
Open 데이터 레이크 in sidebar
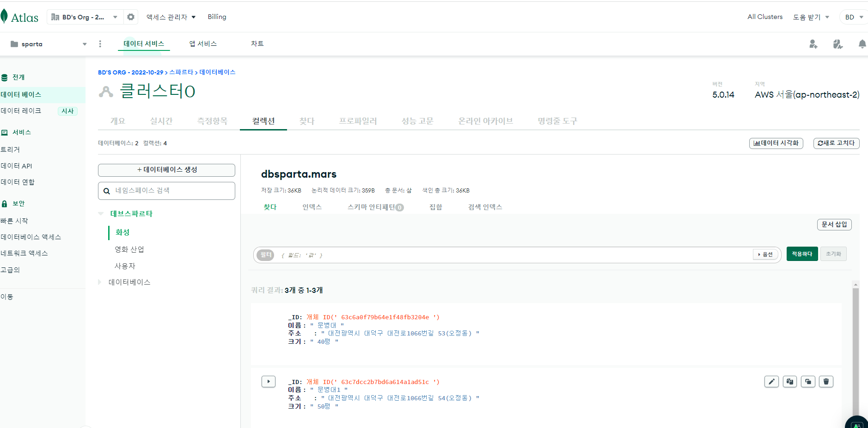tap(21, 111)
